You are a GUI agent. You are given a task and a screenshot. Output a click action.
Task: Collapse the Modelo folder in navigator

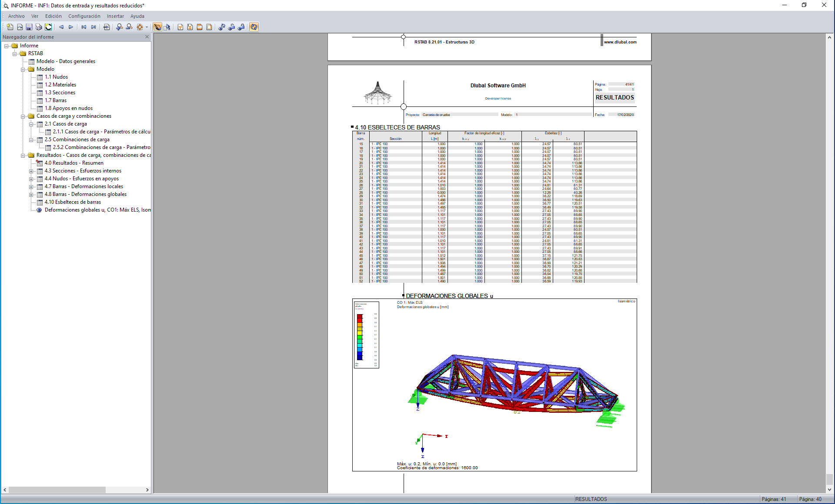[x=23, y=70]
